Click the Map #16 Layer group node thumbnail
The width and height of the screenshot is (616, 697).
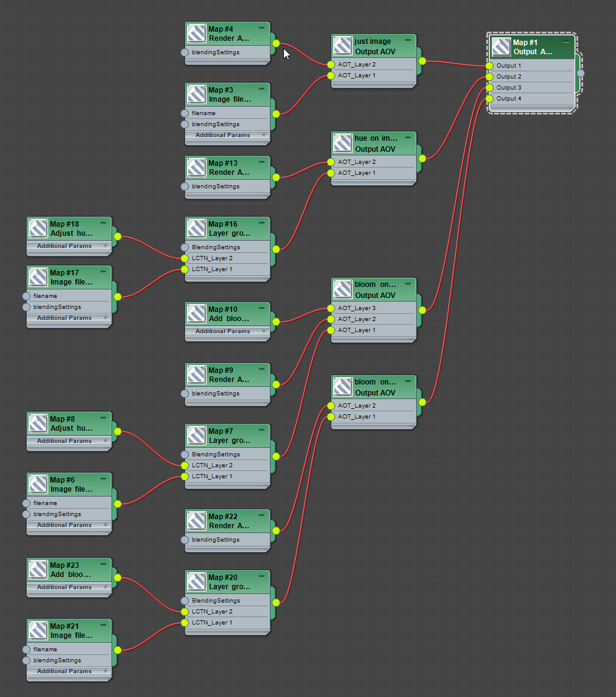(196, 228)
